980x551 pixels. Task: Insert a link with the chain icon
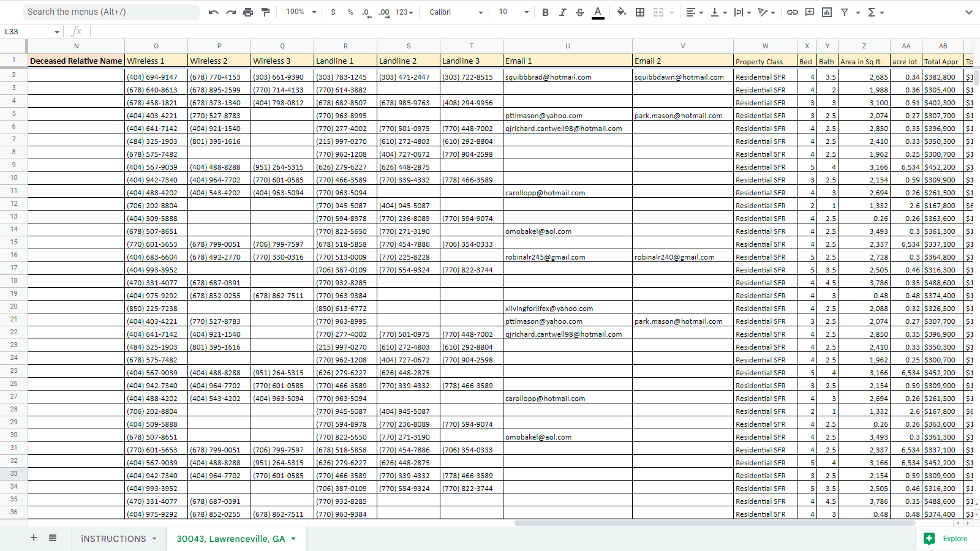tap(792, 12)
